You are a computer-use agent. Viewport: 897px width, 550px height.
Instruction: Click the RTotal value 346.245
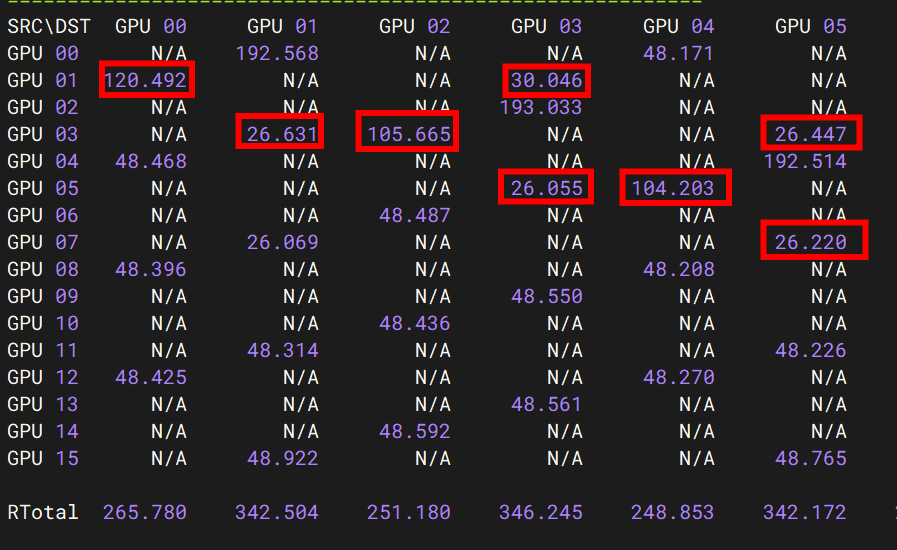541,512
